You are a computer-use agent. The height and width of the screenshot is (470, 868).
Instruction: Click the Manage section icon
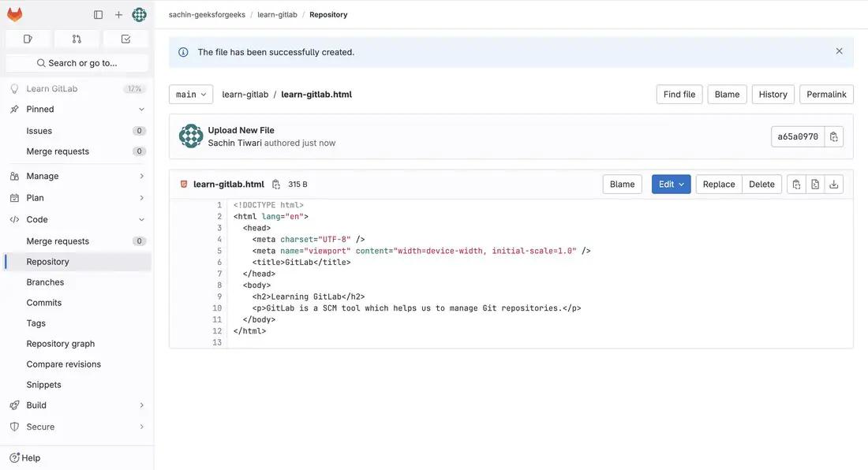14,176
